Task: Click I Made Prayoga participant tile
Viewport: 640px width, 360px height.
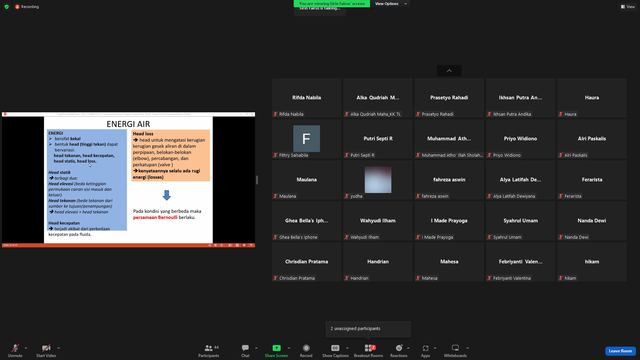Action: coord(449,221)
